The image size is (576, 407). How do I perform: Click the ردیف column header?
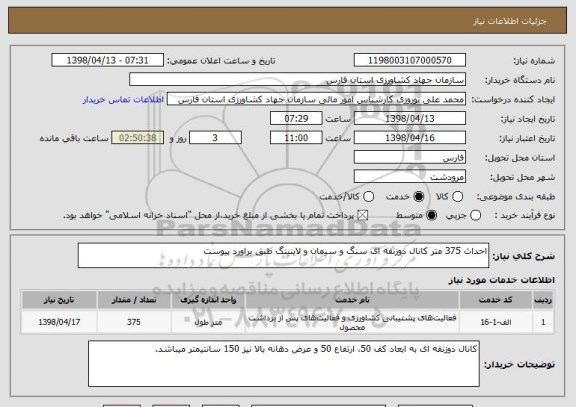coord(543,300)
